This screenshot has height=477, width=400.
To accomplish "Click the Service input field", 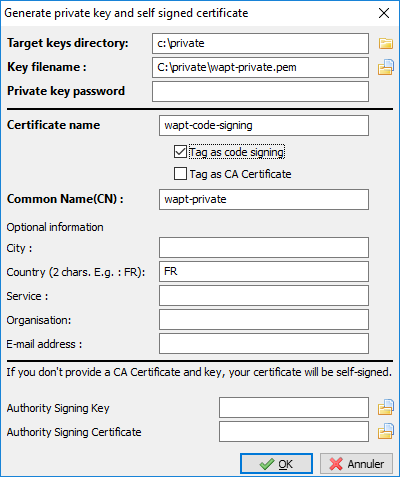I will (264, 295).
